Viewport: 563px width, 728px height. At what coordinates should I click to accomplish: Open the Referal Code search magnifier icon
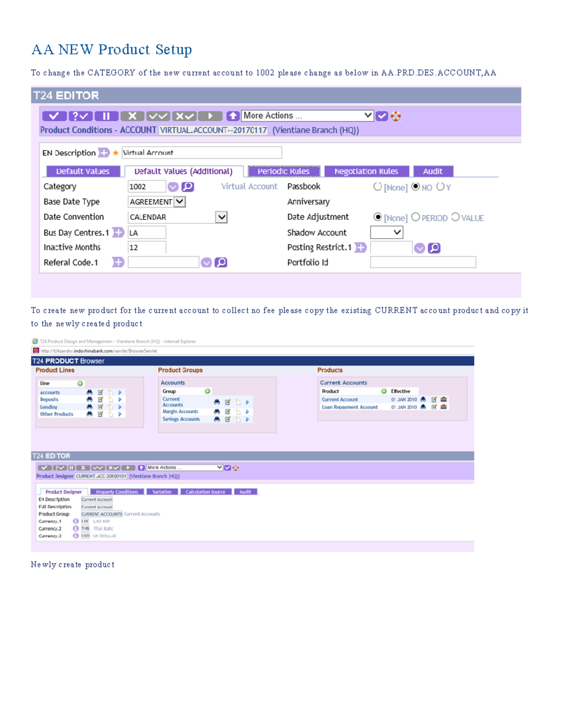pos(221,263)
